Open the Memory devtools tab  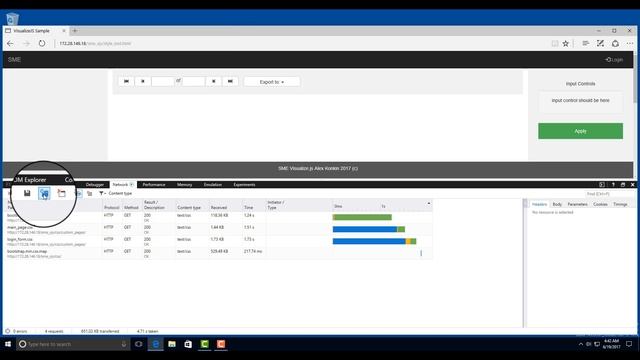(x=184, y=184)
